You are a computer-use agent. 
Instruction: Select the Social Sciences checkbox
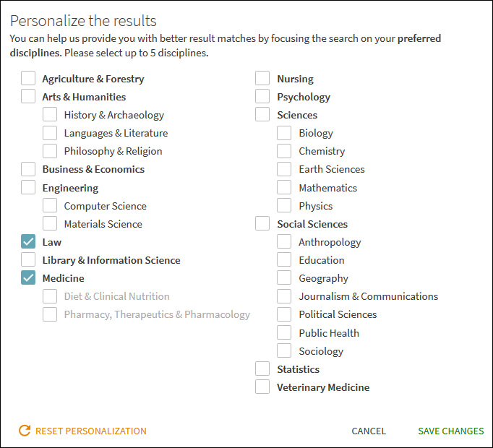[262, 224]
